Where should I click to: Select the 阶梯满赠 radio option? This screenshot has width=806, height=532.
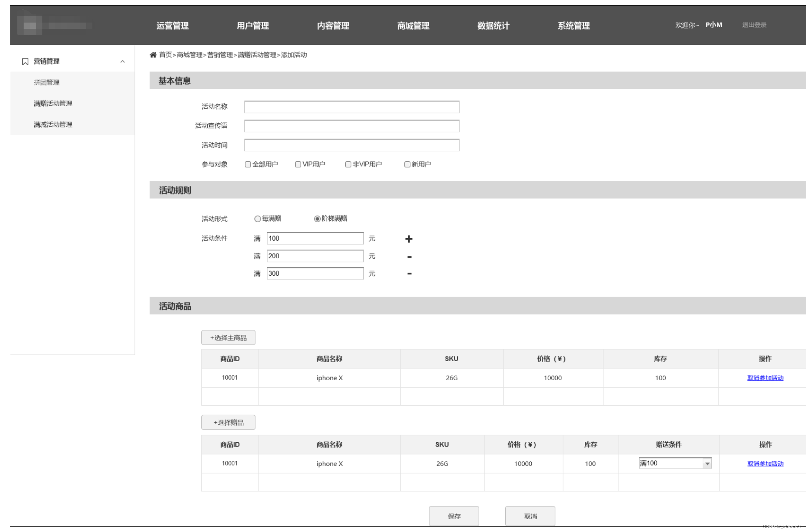coord(317,219)
